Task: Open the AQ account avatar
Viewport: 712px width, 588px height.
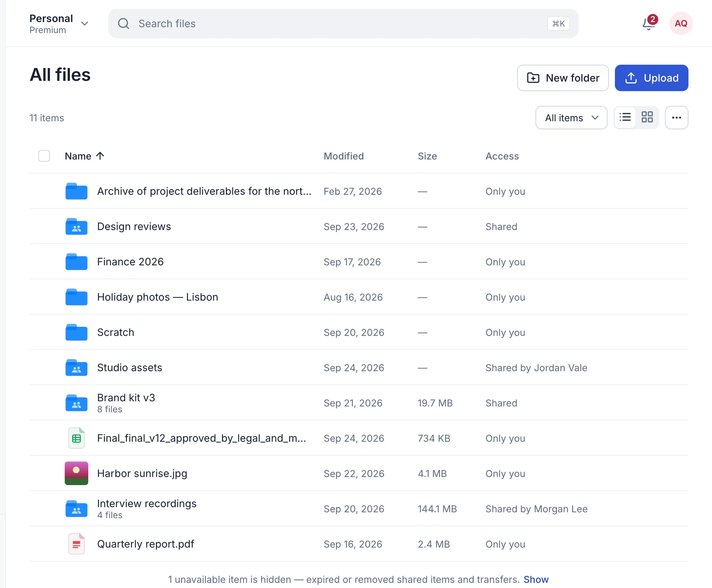Action: coord(681,24)
